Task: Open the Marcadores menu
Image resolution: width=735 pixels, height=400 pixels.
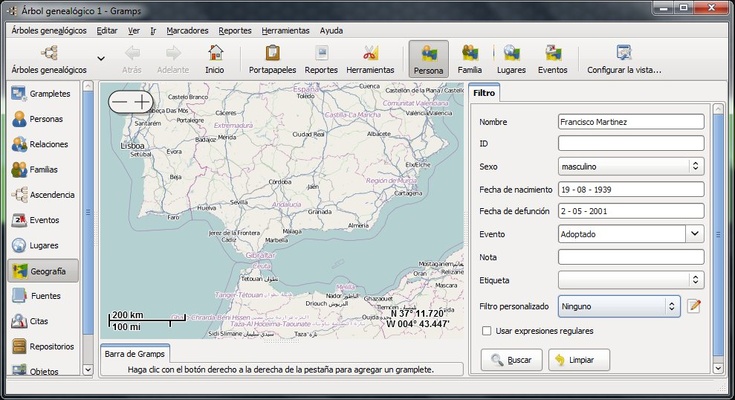Action: [187, 30]
